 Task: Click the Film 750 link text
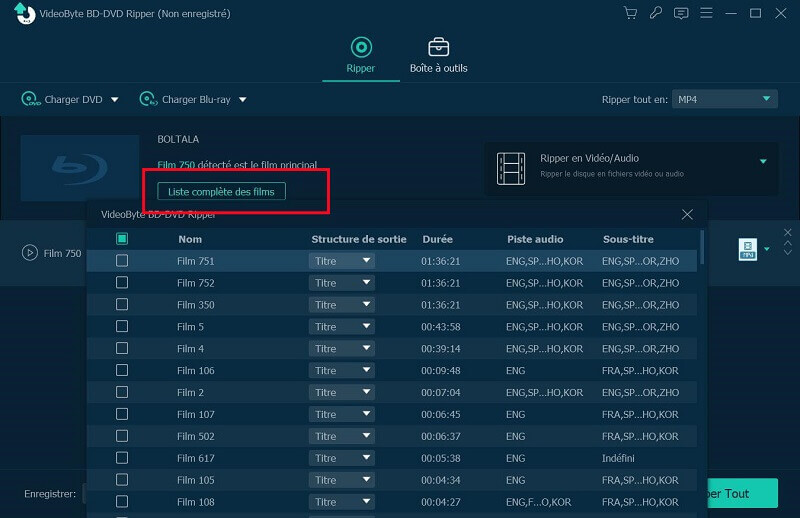(x=176, y=164)
